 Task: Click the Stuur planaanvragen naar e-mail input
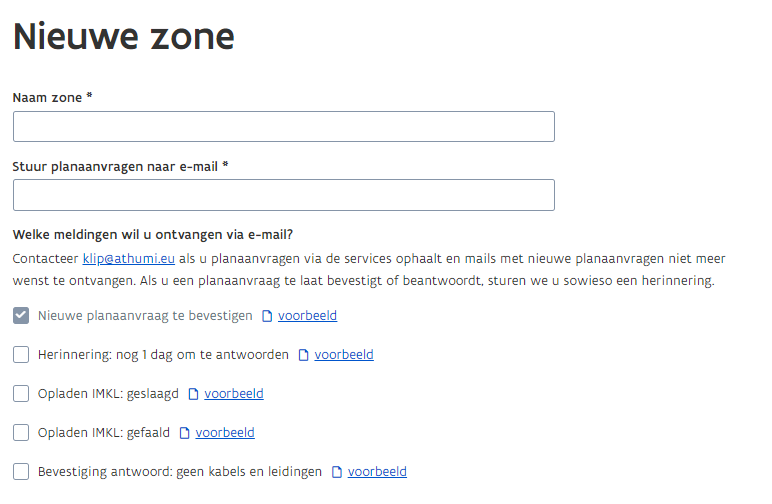pos(283,195)
